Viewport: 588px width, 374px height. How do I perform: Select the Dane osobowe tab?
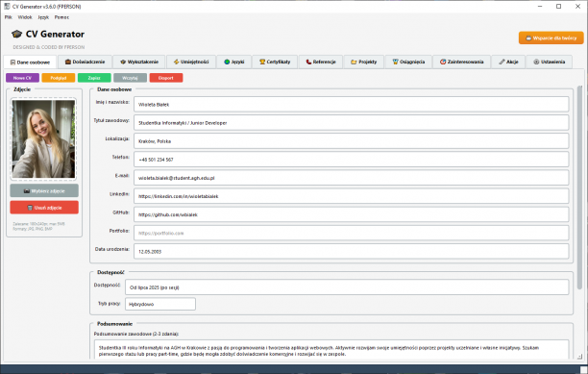tap(30, 62)
